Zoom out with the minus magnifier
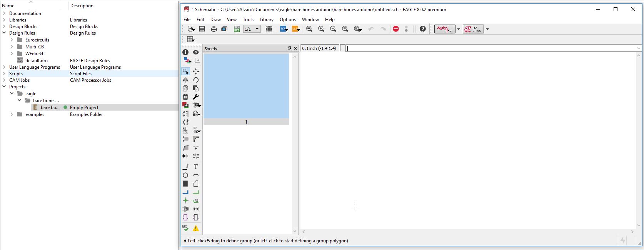The image size is (644, 250). coord(333,29)
